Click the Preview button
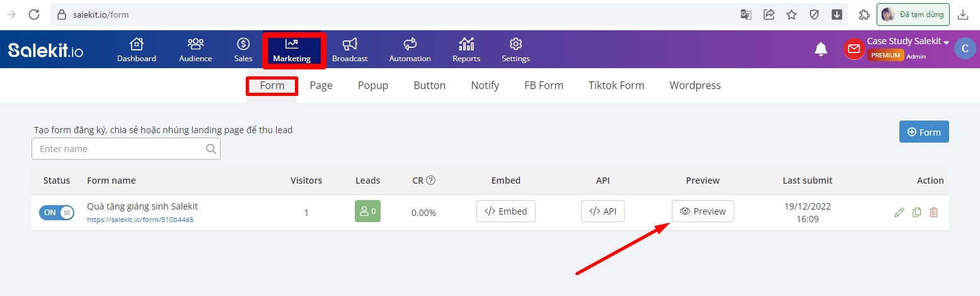This screenshot has width=980, height=296. [x=703, y=211]
